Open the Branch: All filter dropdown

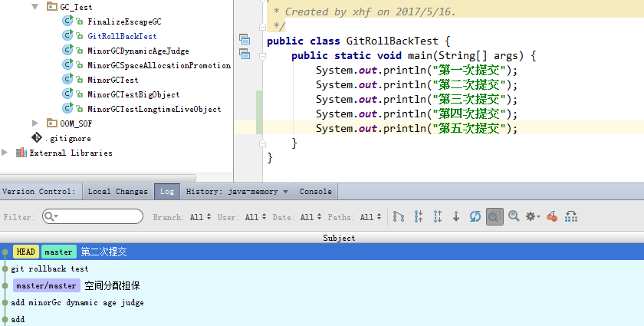coord(200,217)
